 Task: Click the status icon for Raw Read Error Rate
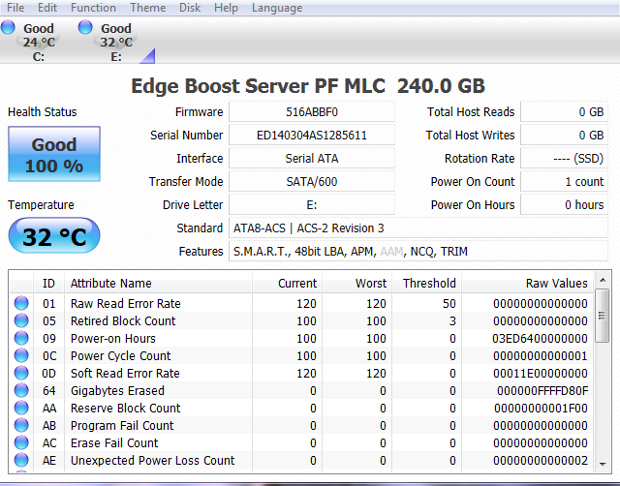click(x=21, y=304)
